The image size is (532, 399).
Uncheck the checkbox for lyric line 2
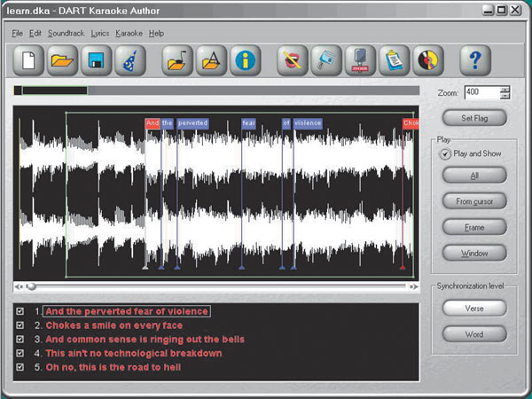[20, 325]
